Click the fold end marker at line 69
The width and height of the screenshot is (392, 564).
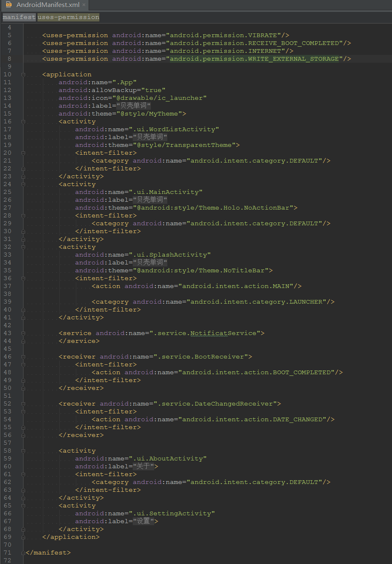23,537
